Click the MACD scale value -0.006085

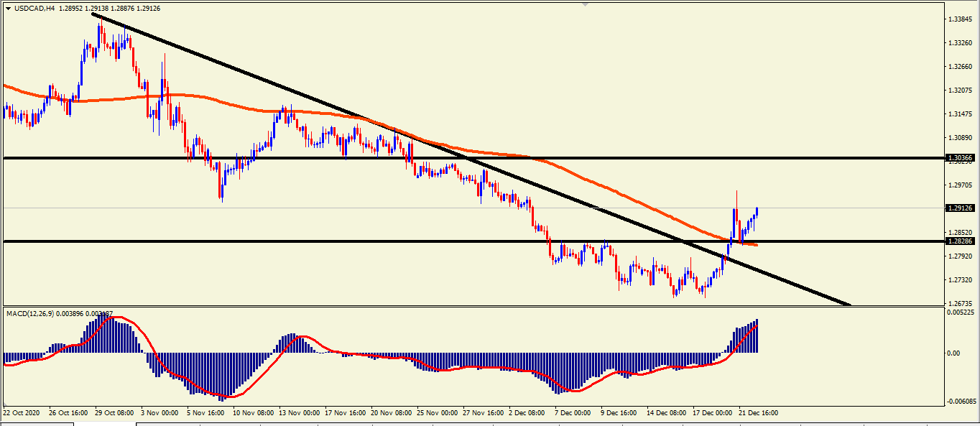963,400
